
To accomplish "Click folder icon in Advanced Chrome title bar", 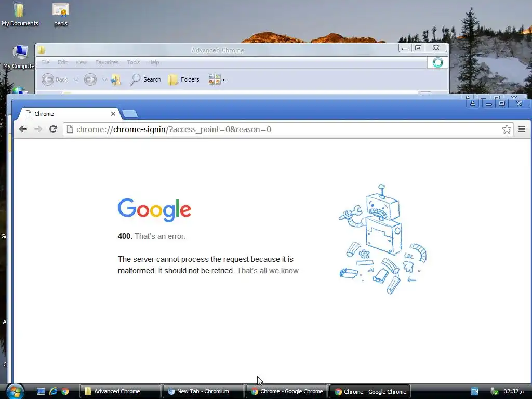I will click(x=42, y=50).
